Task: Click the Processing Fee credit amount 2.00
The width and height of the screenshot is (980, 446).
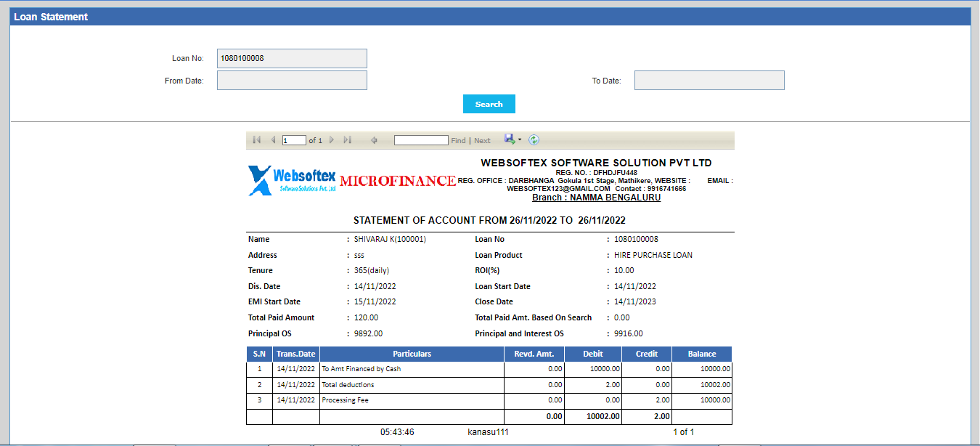Action: [662, 401]
